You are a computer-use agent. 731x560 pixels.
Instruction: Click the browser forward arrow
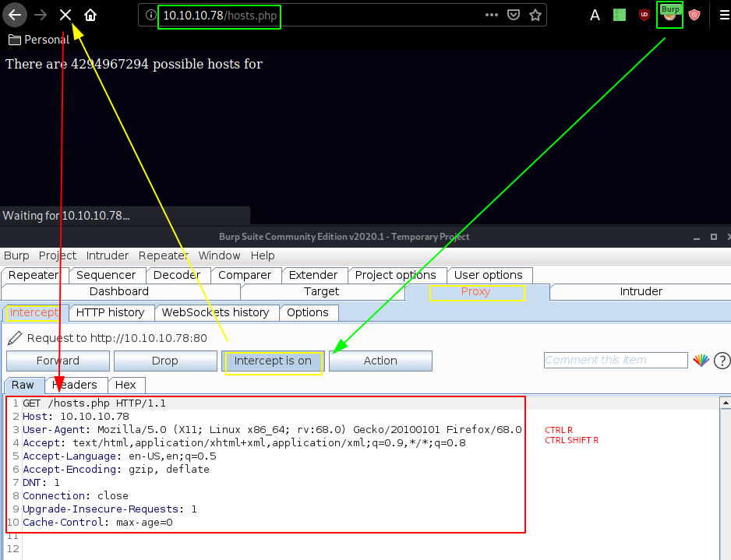(41, 15)
